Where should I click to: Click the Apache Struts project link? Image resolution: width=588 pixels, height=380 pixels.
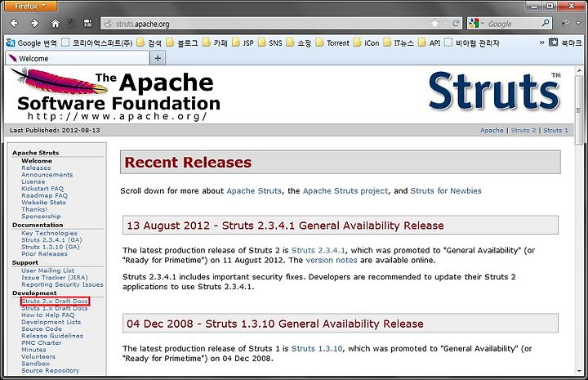click(x=345, y=190)
